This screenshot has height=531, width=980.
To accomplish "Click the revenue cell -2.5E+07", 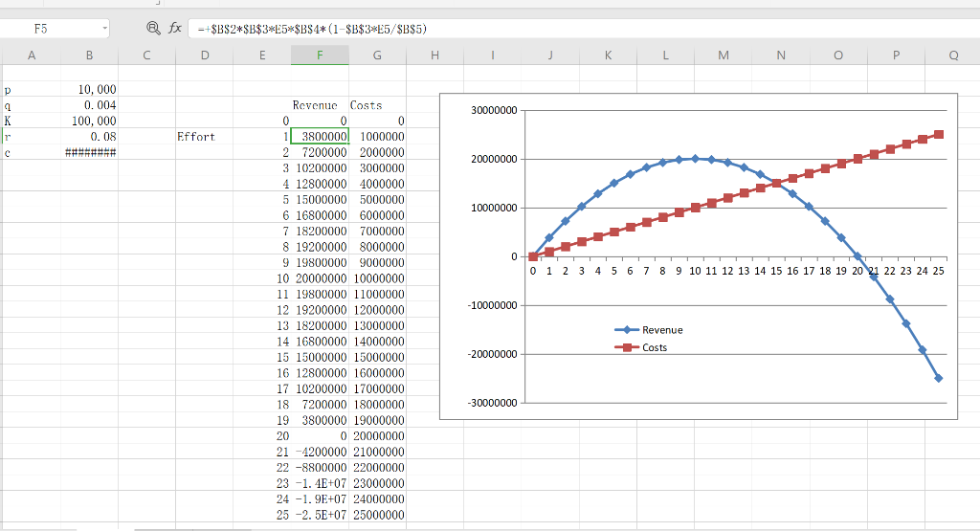I will pos(320,515).
